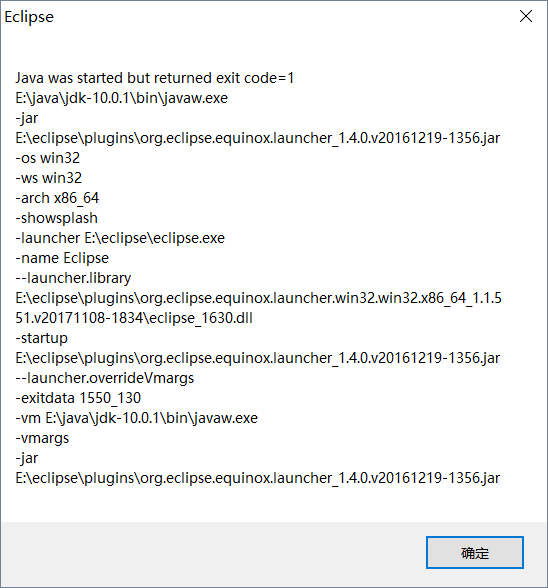Click the '-ws win32' argument line
This screenshot has height=588, width=548.
click(48, 178)
